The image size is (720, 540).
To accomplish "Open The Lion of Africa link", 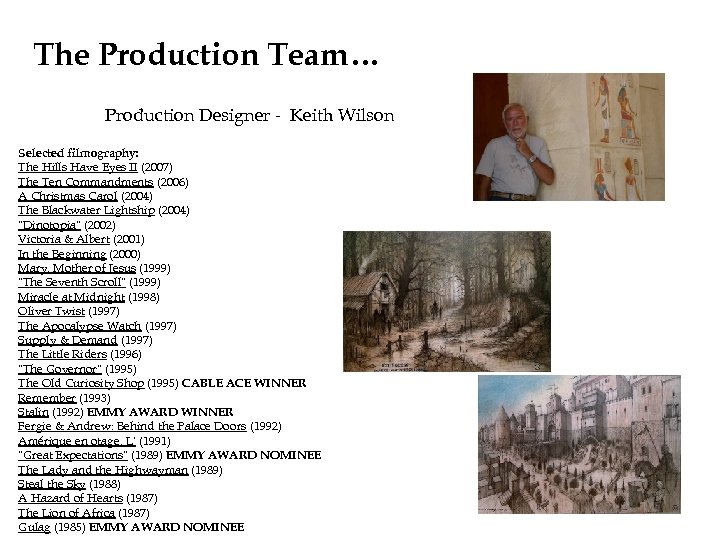I will pos(67,513).
